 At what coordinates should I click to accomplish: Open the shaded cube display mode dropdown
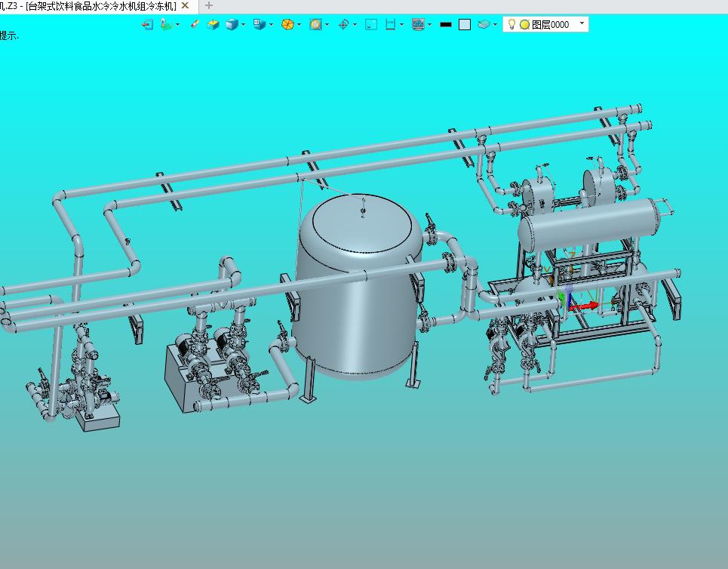(243, 25)
